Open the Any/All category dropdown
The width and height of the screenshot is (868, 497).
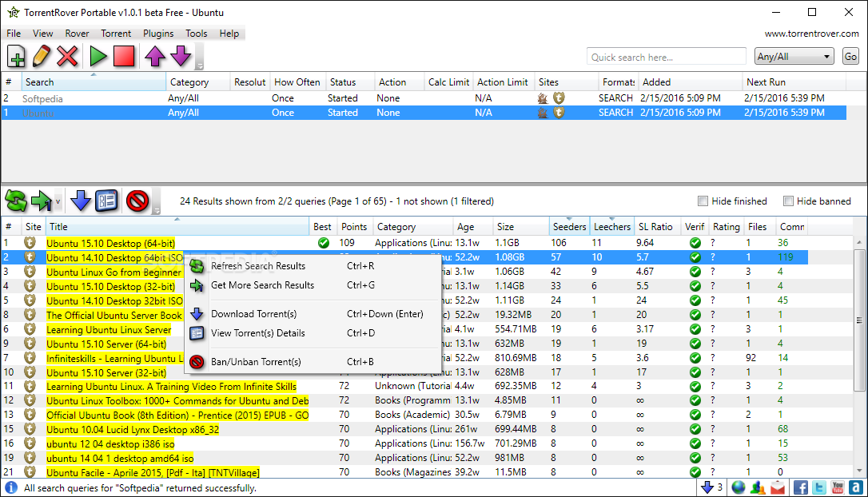click(x=794, y=57)
